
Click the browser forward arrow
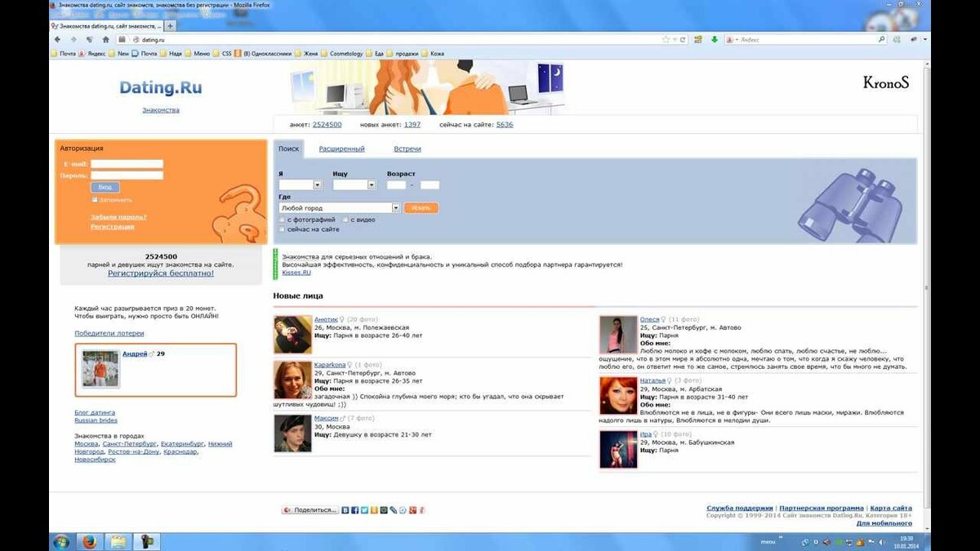click(73, 39)
